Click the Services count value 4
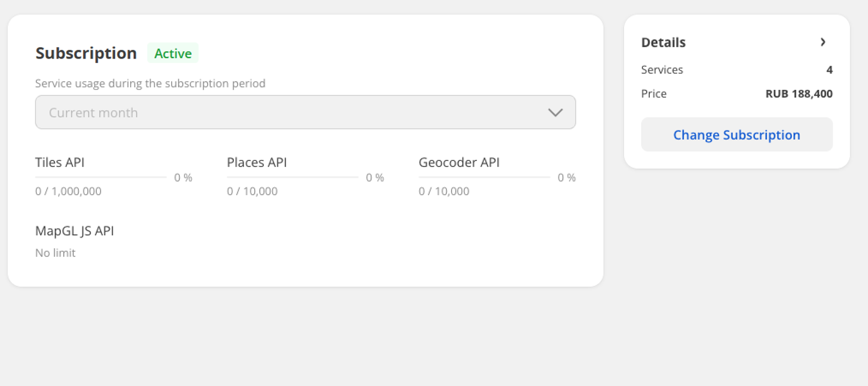Screen dimensions: 868x386 point(829,70)
